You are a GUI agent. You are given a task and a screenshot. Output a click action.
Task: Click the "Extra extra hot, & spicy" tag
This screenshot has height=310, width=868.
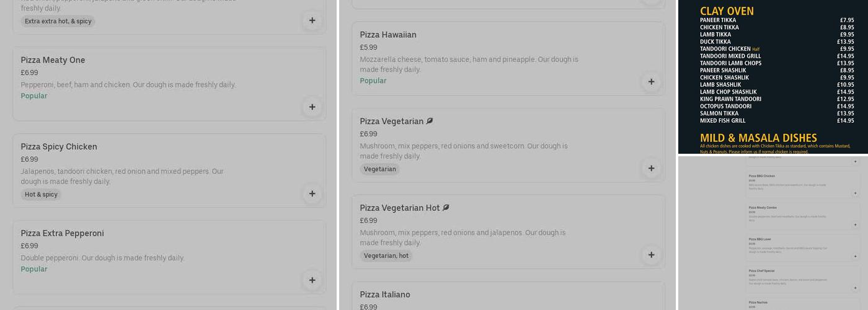point(58,21)
